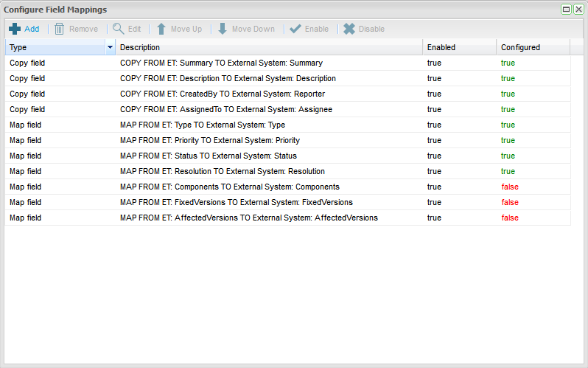Sort by the Configured column header
Screen dimensions: 588x368
click(532, 47)
